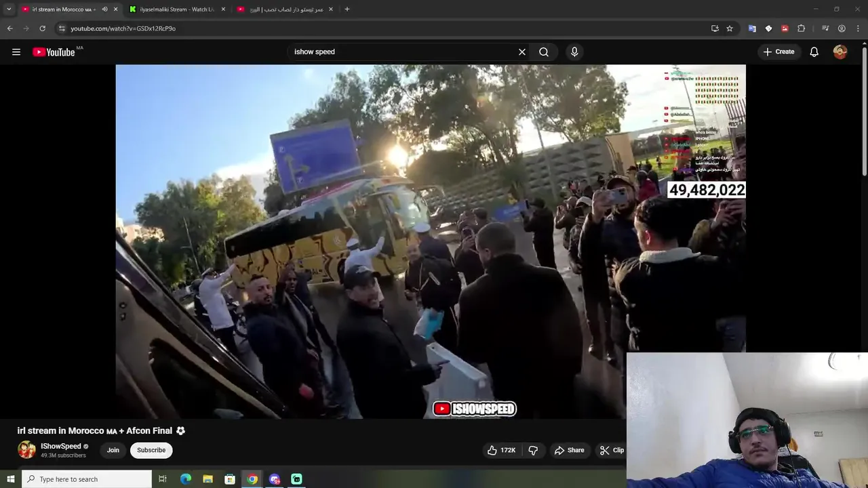Screen dimensions: 868x488
Task: Open the Chrome extensions puzzle icon
Action: pyautogui.click(x=802, y=28)
